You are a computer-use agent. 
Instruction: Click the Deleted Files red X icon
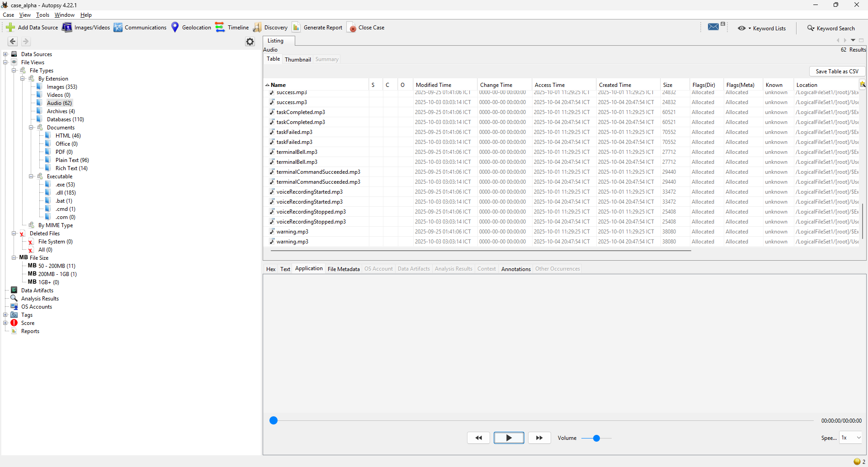(x=22, y=233)
